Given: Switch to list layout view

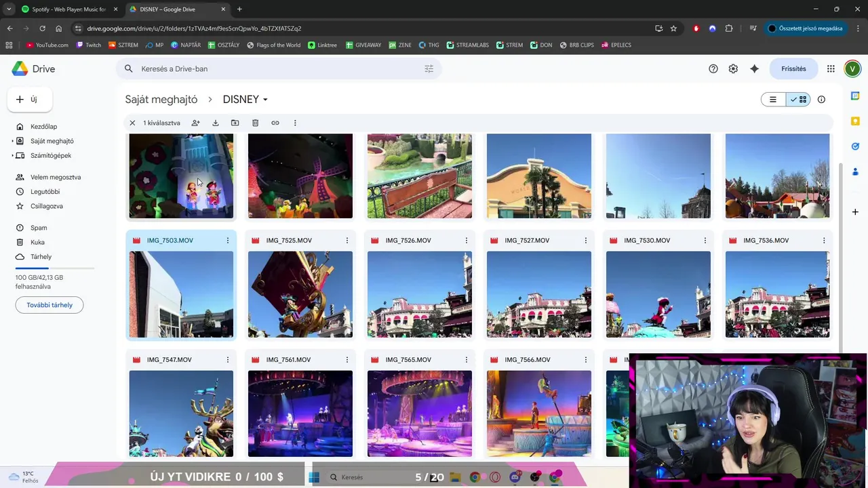Looking at the screenshot, I should [x=773, y=100].
